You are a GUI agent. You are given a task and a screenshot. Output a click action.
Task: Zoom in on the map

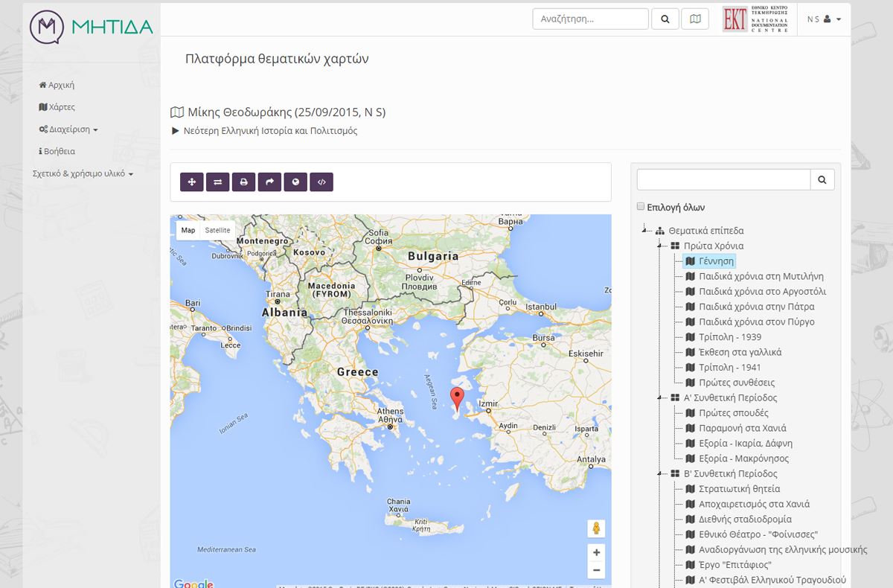pos(596,553)
